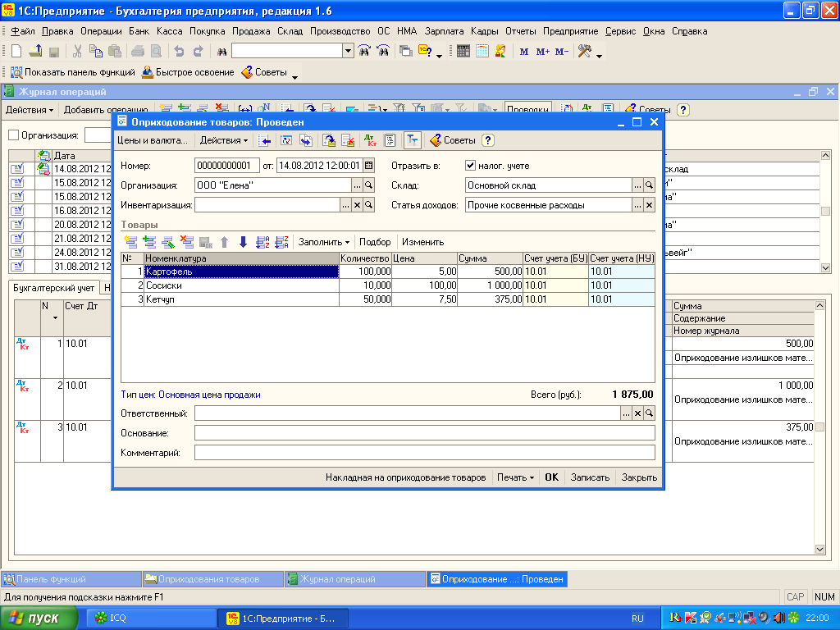
Task: Click Накладная на оприходование товаров button
Action: tap(405, 477)
